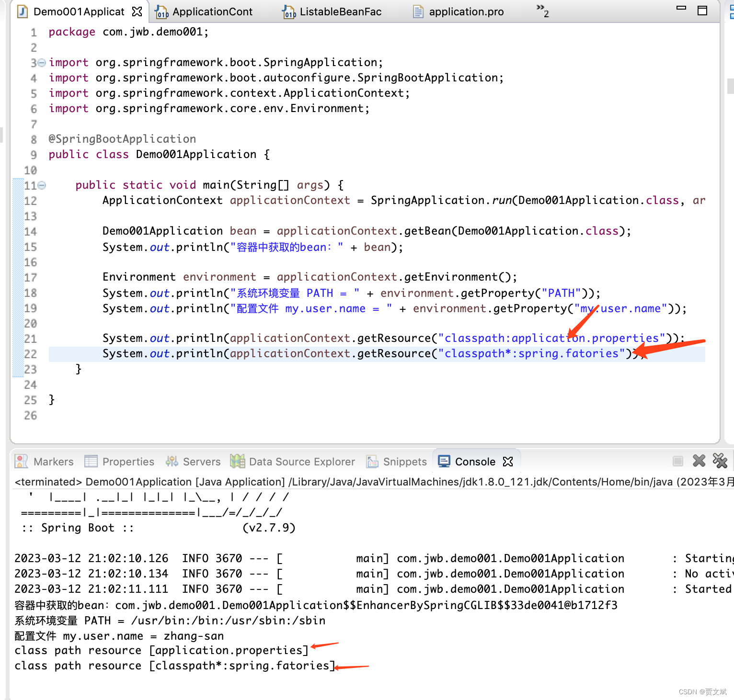Show hidden editor tabs overflow list
The image size is (734, 700).
(x=542, y=11)
